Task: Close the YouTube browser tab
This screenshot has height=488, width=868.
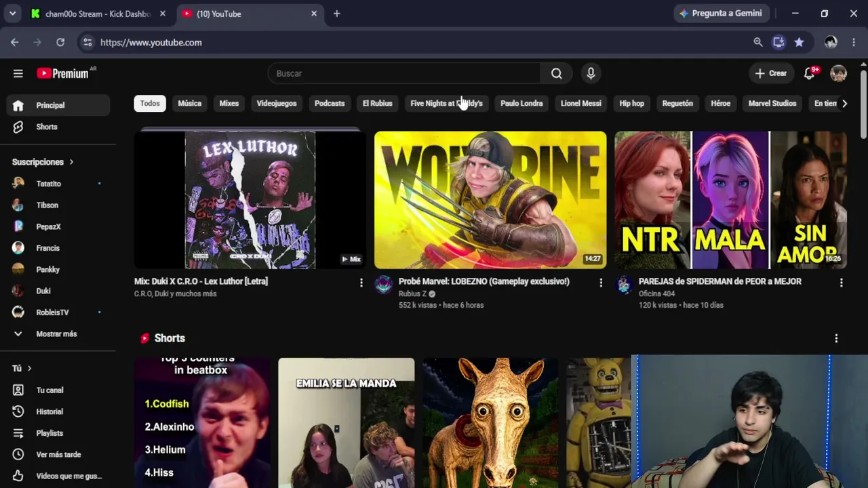Action: pyautogui.click(x=314, y=14)
